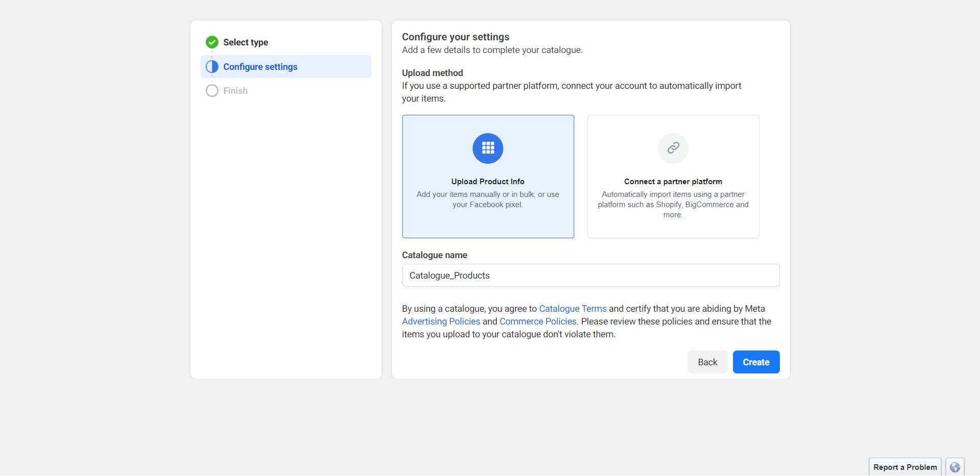Go to the Select type step
The width and height of the screenshot is (980, 476).
(246, 42)
